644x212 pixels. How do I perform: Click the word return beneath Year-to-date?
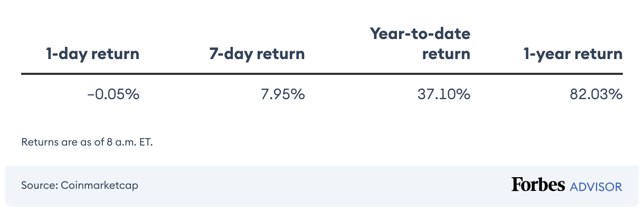point(446,54)
